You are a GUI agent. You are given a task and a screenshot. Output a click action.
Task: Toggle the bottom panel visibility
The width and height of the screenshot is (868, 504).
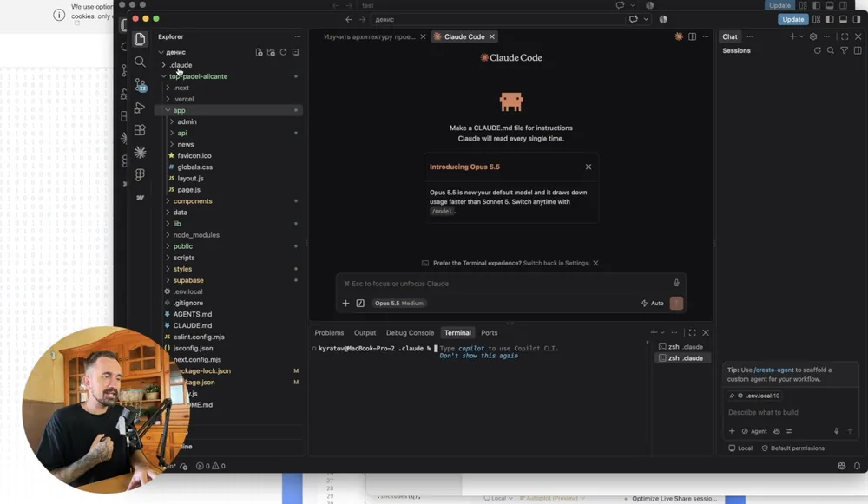tap(843, 19)
